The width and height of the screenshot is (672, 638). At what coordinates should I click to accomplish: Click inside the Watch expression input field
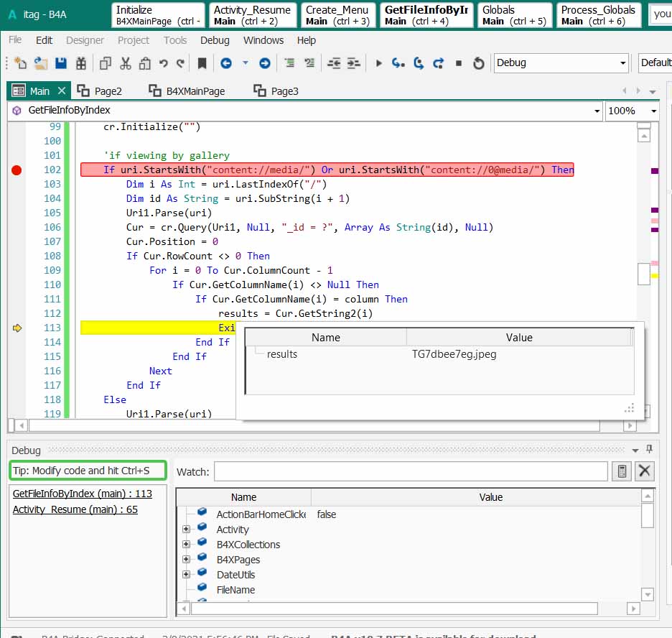click(410, 471)
